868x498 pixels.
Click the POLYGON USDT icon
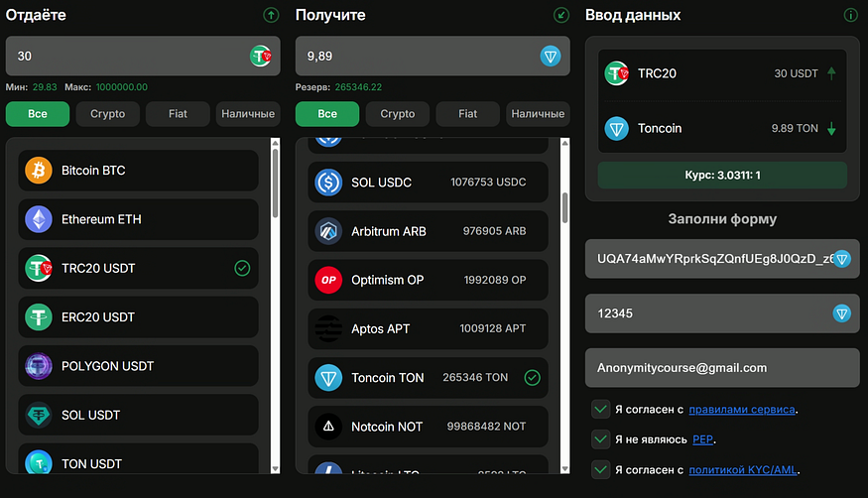[x=39, y=366]
